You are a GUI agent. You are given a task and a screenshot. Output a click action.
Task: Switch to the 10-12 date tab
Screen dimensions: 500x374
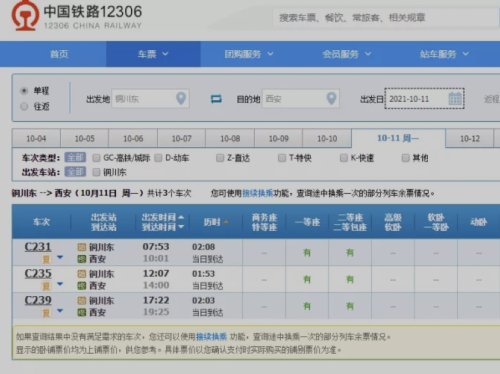click(x=470, y=139)
